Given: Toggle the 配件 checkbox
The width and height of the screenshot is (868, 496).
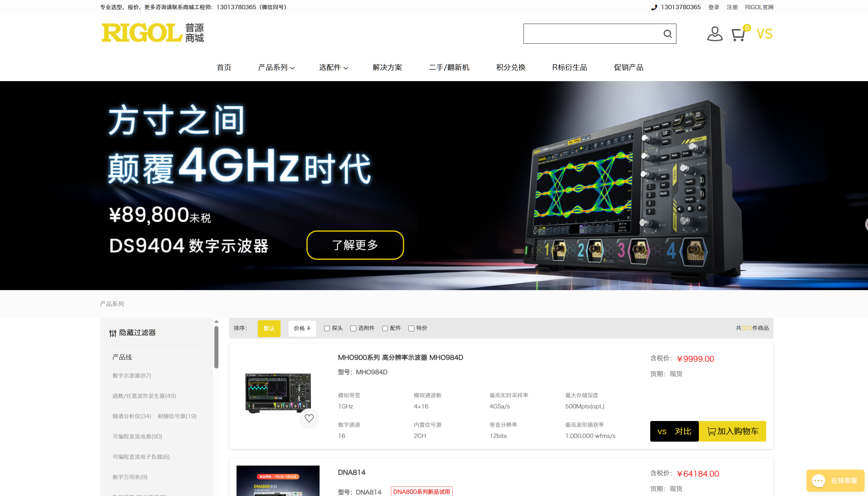Looking at the screenshot, I should (385, 329).
